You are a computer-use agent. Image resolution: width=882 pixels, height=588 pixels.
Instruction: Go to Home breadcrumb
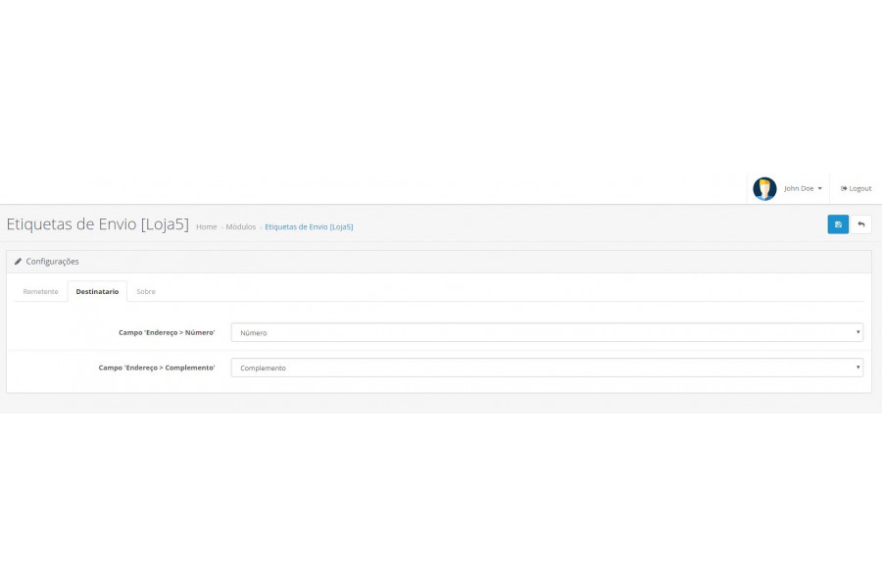(x=206, y=226)
